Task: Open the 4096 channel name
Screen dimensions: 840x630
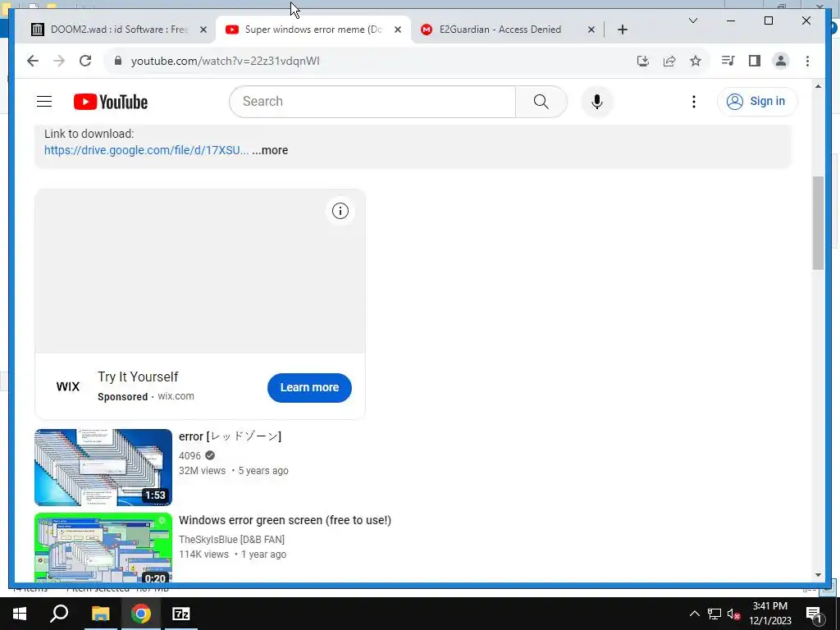Action: [x=189, y=455]
